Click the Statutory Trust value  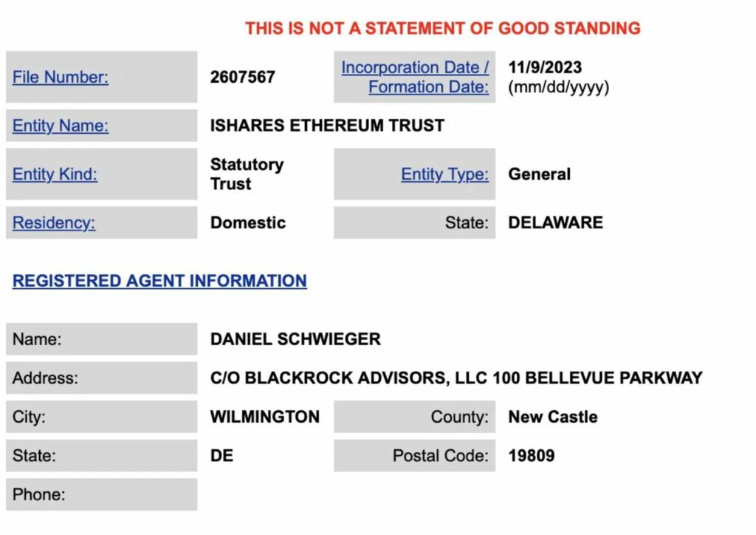tap(247, 174)
